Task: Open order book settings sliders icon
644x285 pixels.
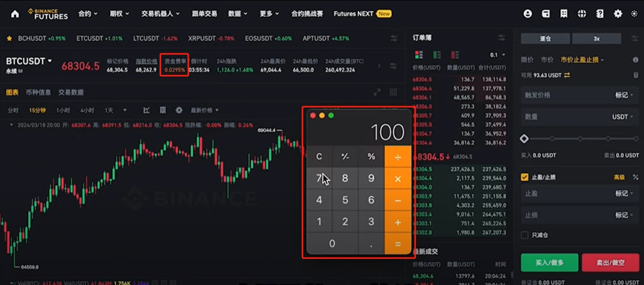Action: [501, 38]
